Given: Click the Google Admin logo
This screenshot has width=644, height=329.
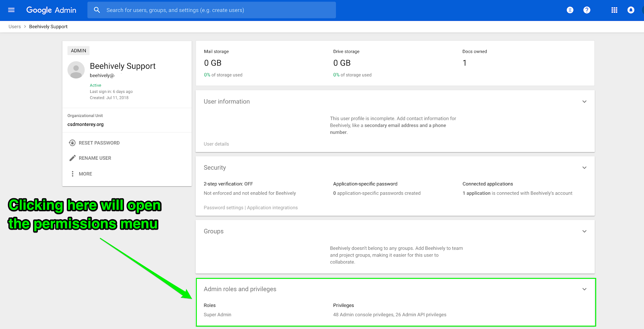Looking at the screenshot, I should 51,10.
